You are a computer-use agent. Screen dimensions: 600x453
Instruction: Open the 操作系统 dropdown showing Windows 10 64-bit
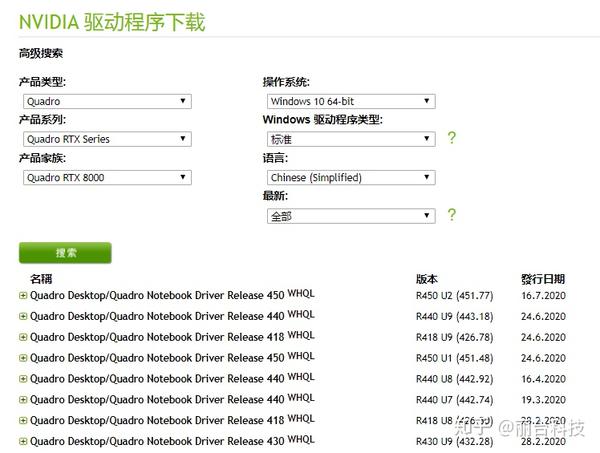click(351, 101)
